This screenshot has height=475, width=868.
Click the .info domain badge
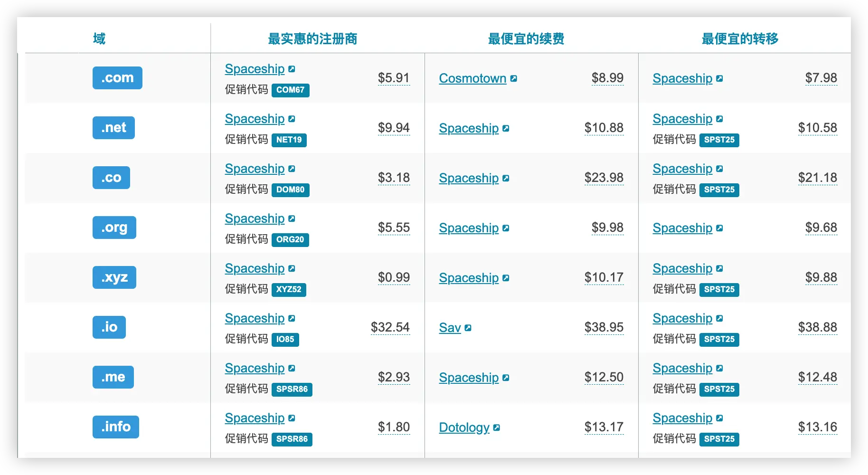point(116,427)
